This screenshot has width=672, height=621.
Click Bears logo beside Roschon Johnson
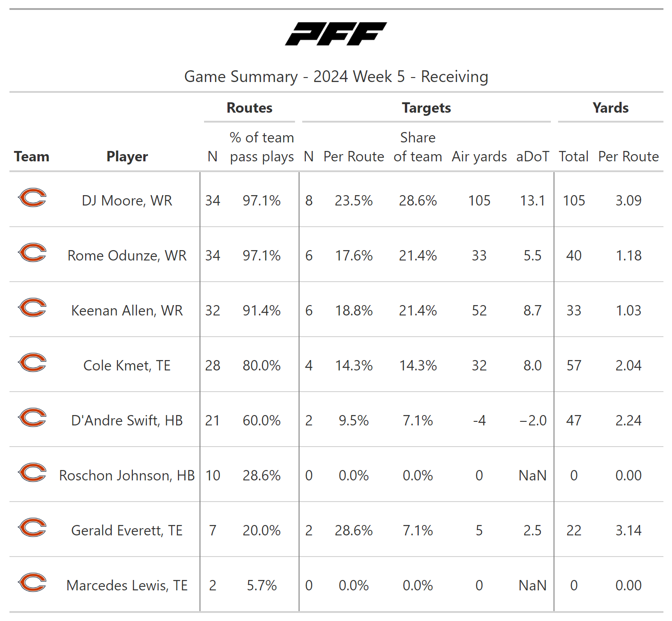[x=32, y=473]
